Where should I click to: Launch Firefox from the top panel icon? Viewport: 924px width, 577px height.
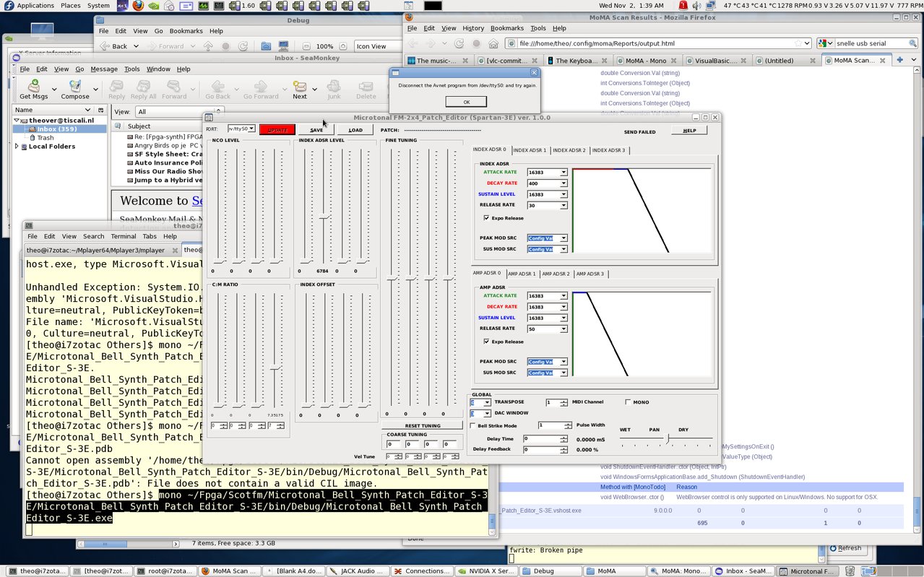138,6
